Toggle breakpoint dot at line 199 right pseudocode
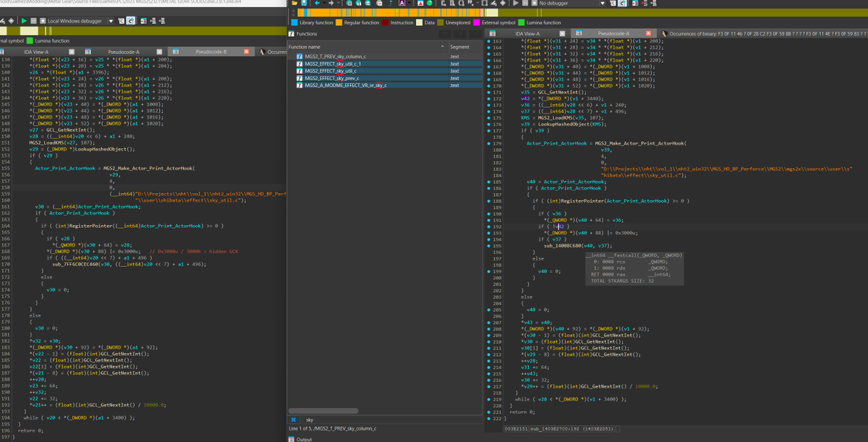This screenshot has height=442, width=868. point(490,271)
